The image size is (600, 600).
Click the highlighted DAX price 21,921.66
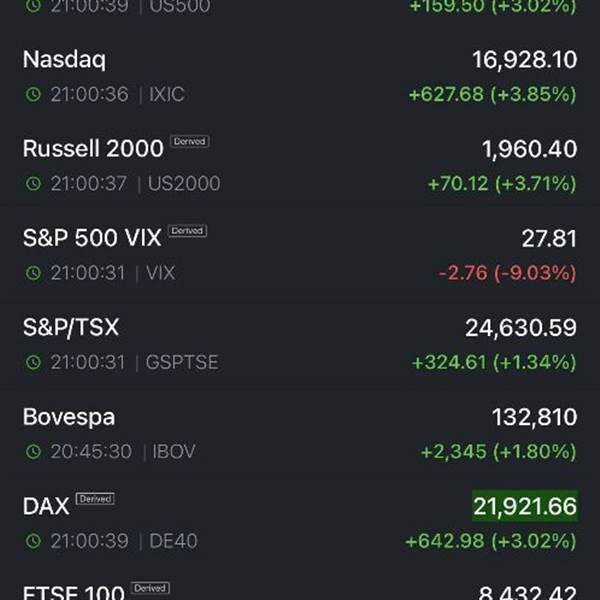click(525, 506)
